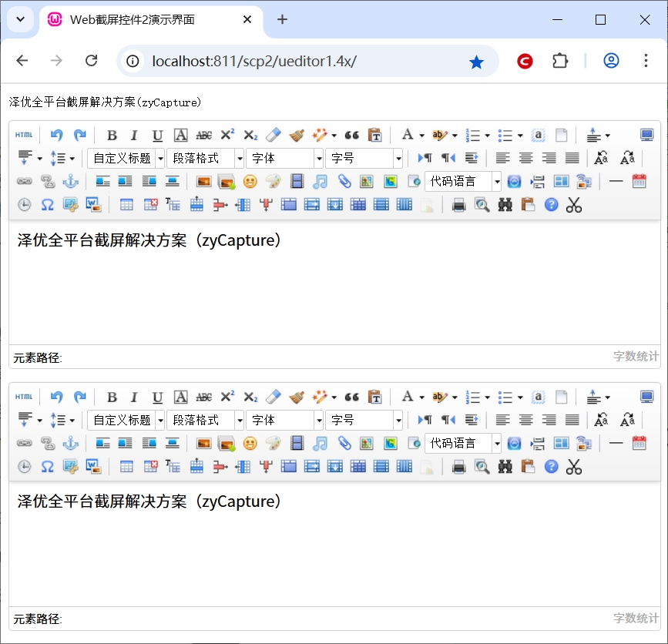Click into the bottom editor's text area
The width and height of the screenshot is (668, 644).
(x=334, y=545)
